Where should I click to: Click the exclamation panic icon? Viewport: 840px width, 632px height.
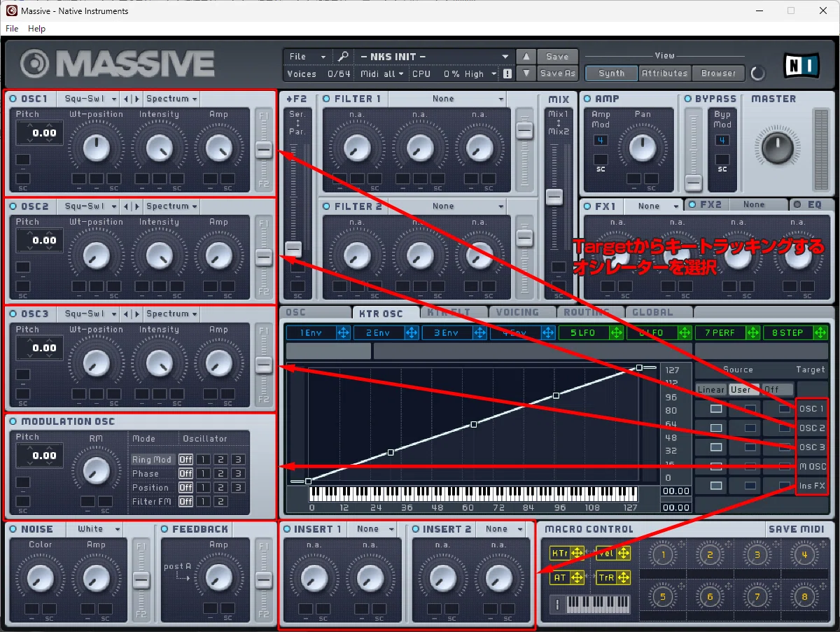click(x=507, y=73)
